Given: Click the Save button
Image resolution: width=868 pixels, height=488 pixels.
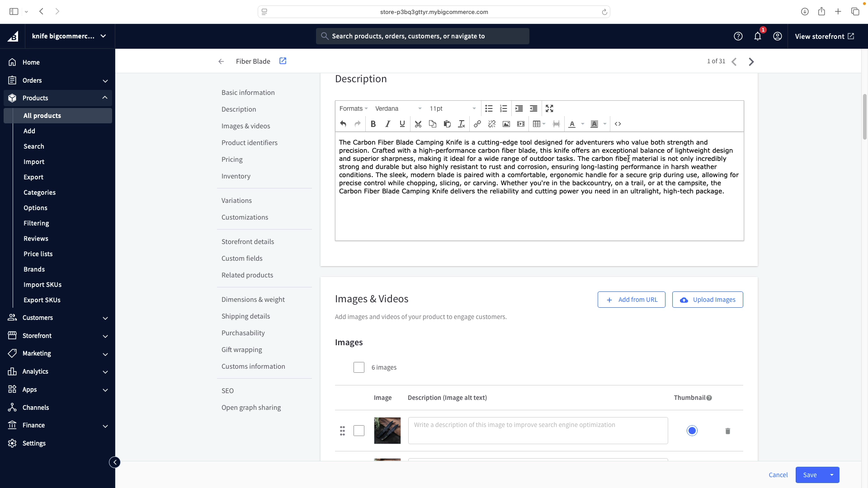Looking at the screenshot, I should pos(810,475).
